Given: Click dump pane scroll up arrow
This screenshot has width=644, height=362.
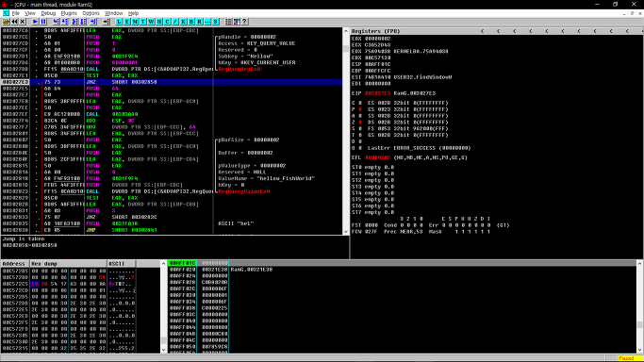Looking at the screenshot, I should coord(163,264).
